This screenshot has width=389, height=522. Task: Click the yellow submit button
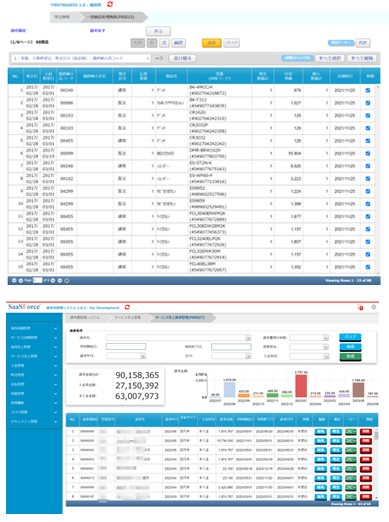pos(212,43)
